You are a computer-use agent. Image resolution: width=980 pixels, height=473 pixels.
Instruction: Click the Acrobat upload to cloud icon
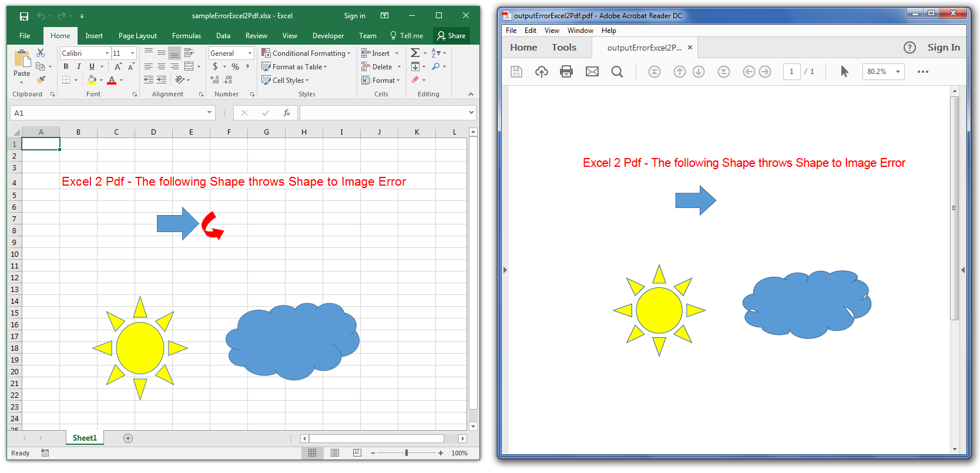[541, 72]
